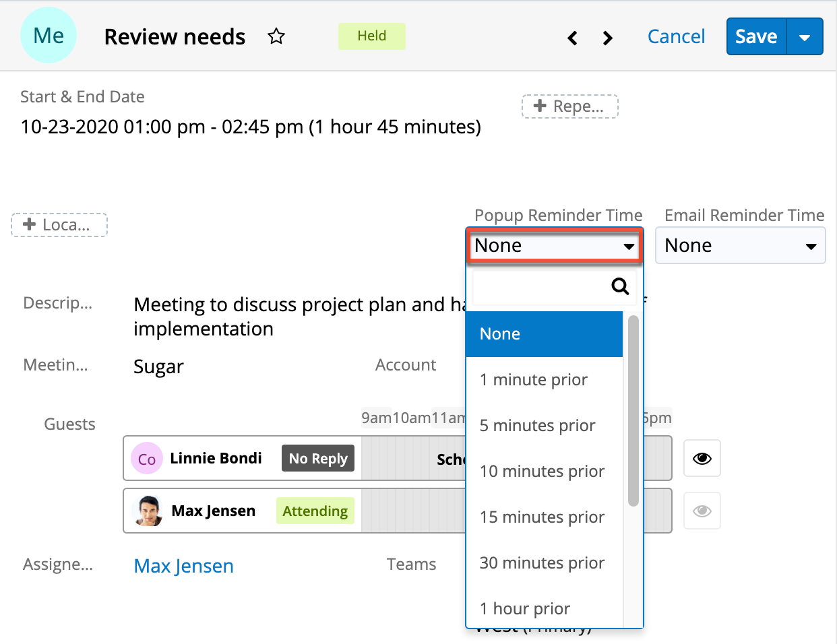
Task: Mark the Review needs meeting as favorite
Action: tap(276, 37)
